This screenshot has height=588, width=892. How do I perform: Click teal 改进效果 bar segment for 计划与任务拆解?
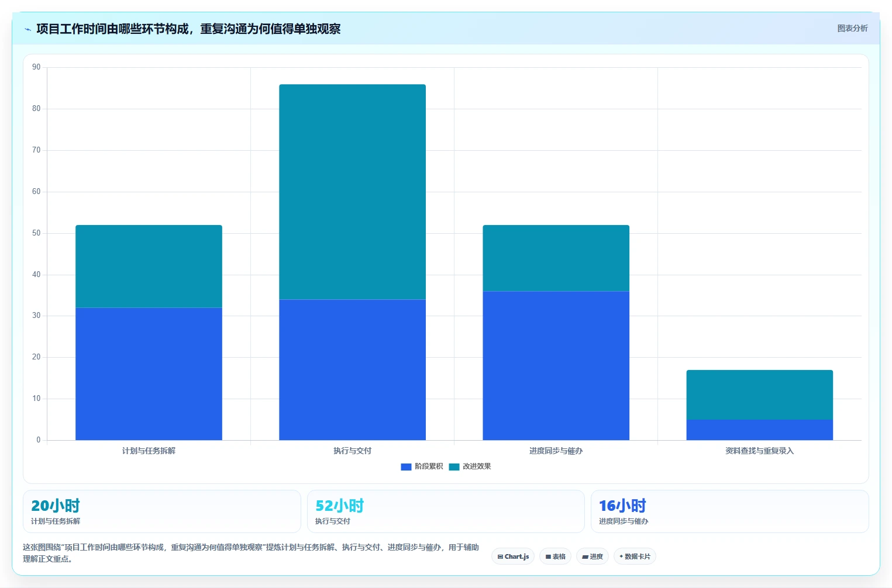tap(149, 267)
